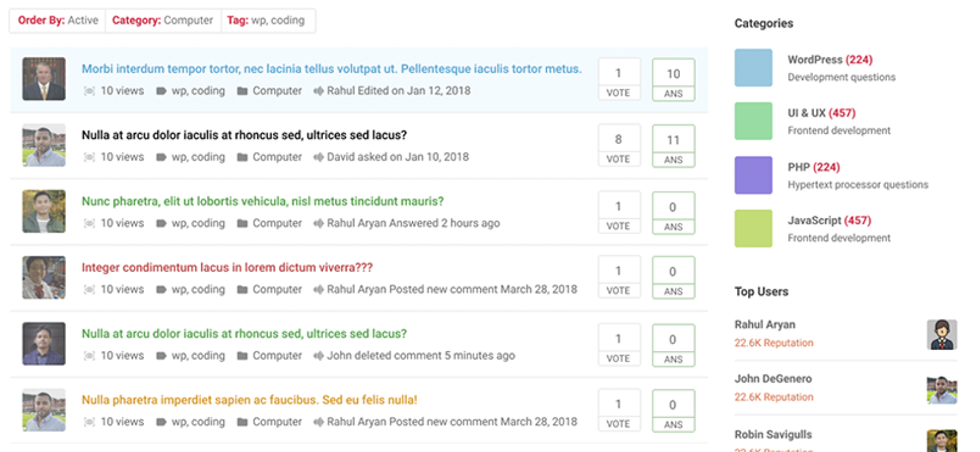Select the WordPress category blue swatch
The width and height of the screenshot is (980, 452).
point(753,68)
